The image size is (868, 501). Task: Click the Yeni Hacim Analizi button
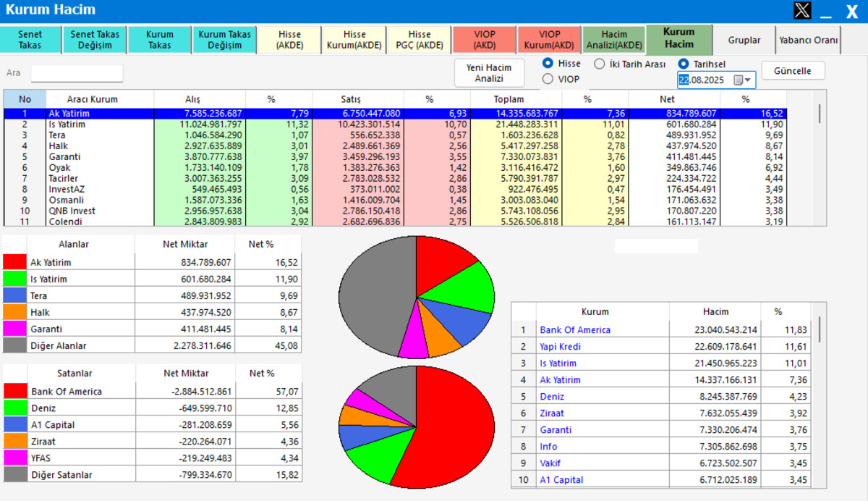489,73
